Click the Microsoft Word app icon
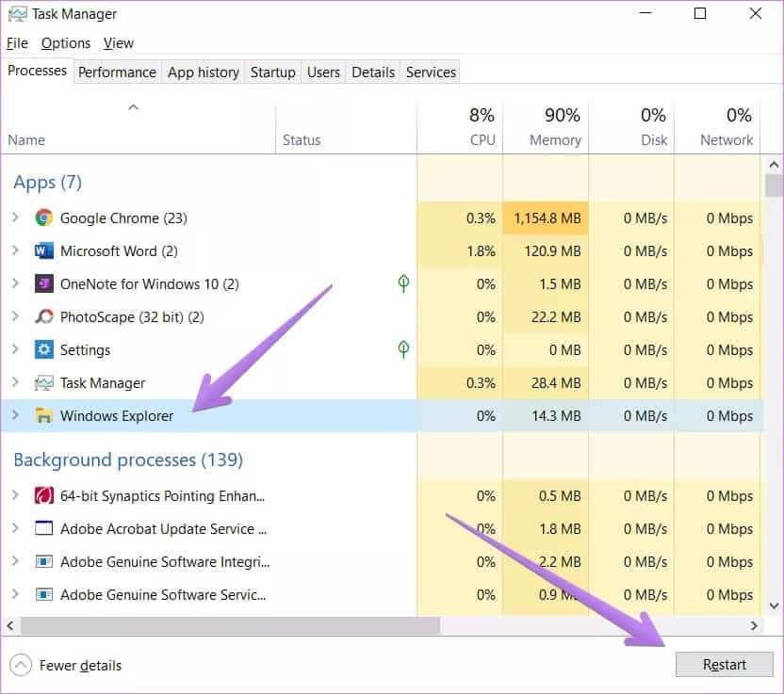Screen dimensions: 784x694 pyautogui.click(x=43, y=250)
